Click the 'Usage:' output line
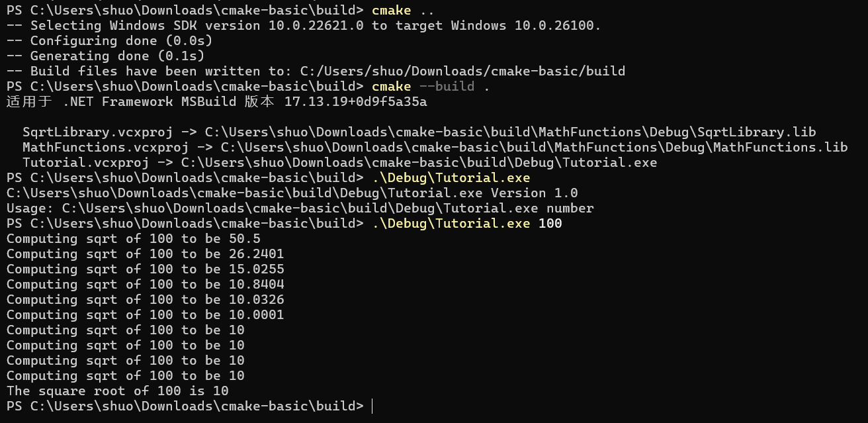 click(300, 209)
